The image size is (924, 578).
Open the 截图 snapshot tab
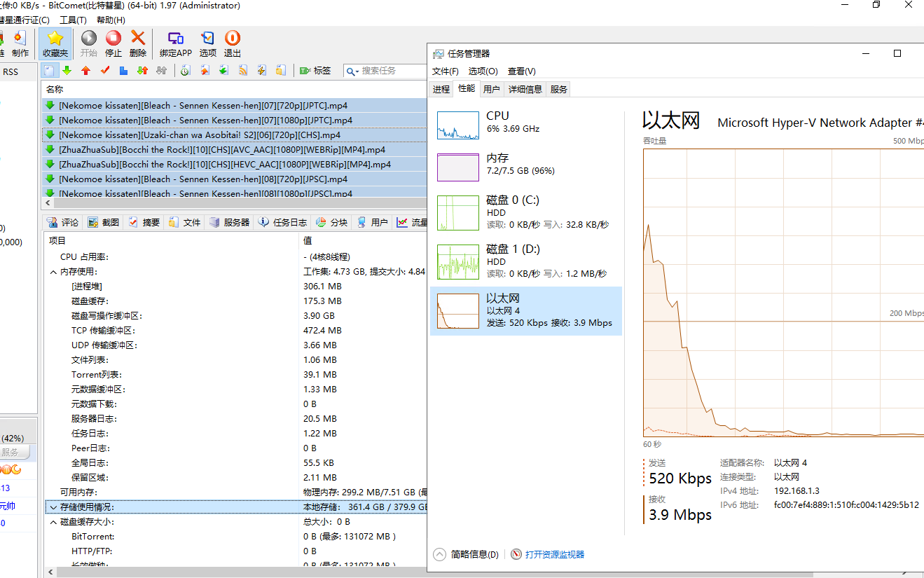[x=103, y=222]
